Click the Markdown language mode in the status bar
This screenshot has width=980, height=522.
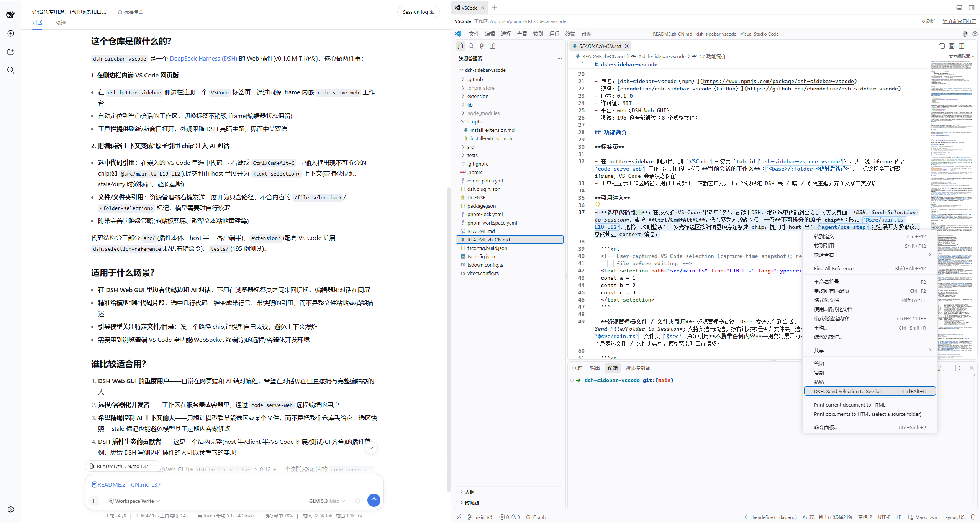pyautogui.click(x=926, y=517)
